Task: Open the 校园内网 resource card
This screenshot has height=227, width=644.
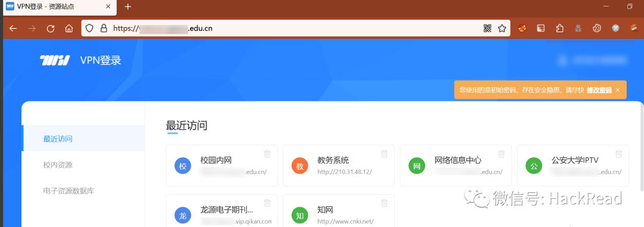Action: pyautogui.click(x=222, y=165)
